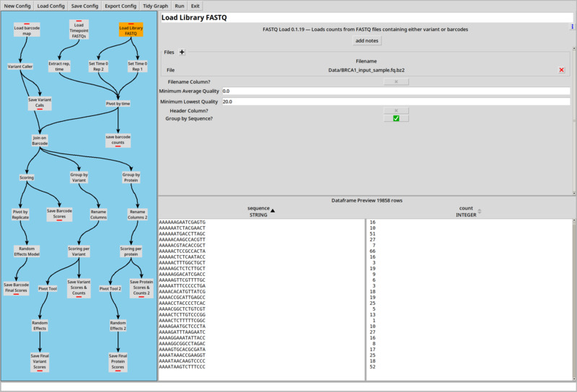Click the settings panel vertical scrollbar

[574, 121]
